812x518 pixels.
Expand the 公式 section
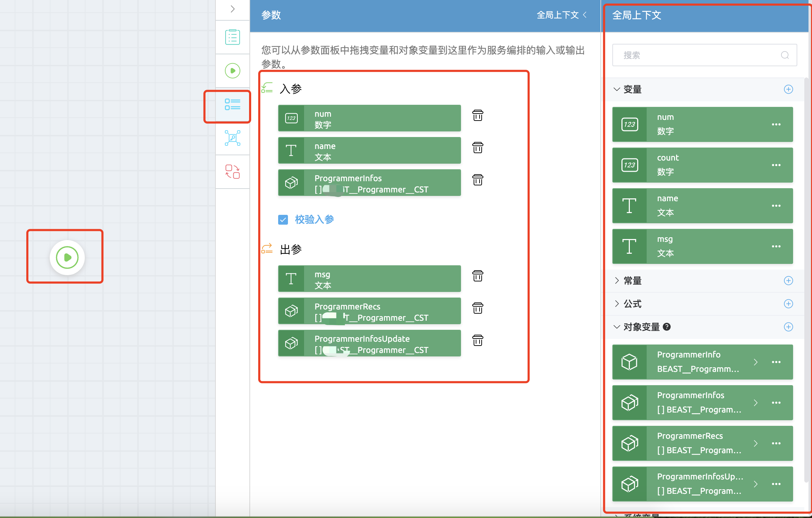click(617, 304)
